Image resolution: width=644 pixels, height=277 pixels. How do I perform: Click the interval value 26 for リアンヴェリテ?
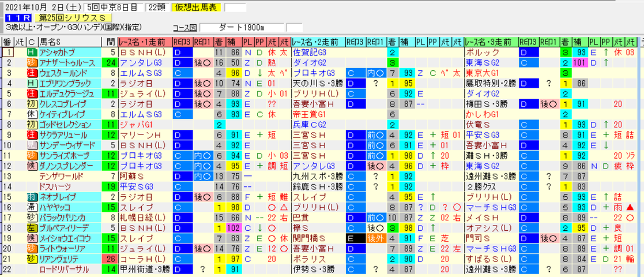(109, 259)
